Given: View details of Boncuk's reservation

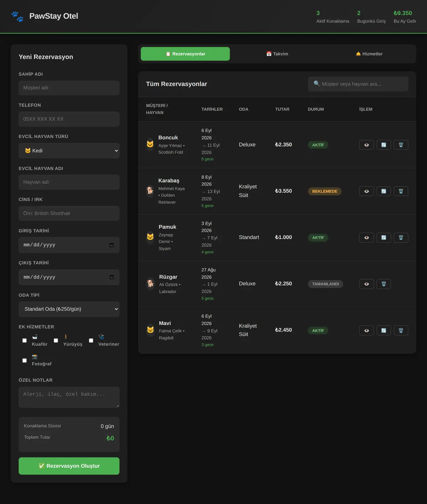Looking at the screenshot, I should pyautogui.click(x=367, y=145).
